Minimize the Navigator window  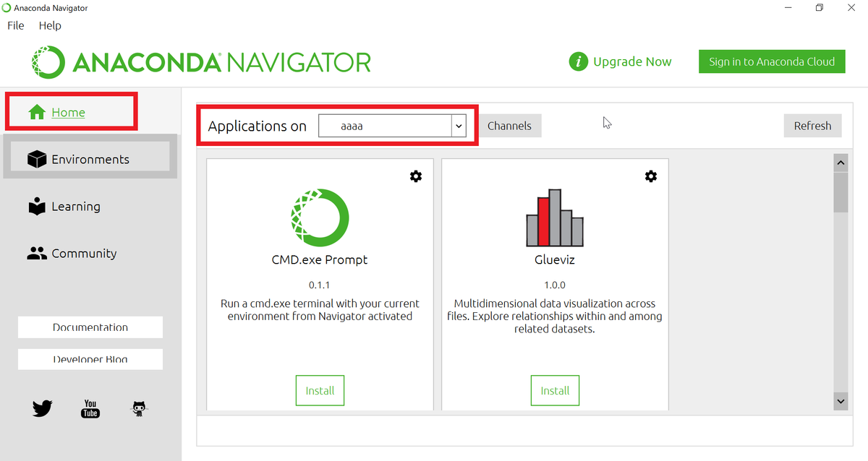click(x=788, y=7)
